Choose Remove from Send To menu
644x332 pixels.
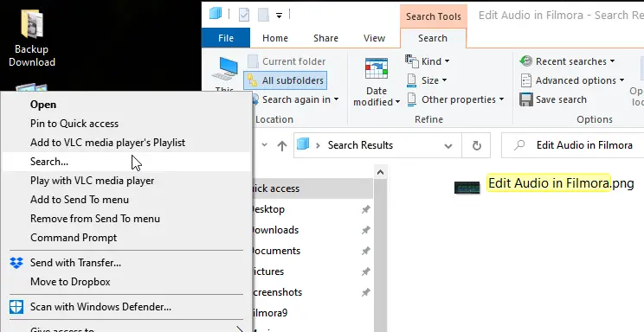pos(127,219)
